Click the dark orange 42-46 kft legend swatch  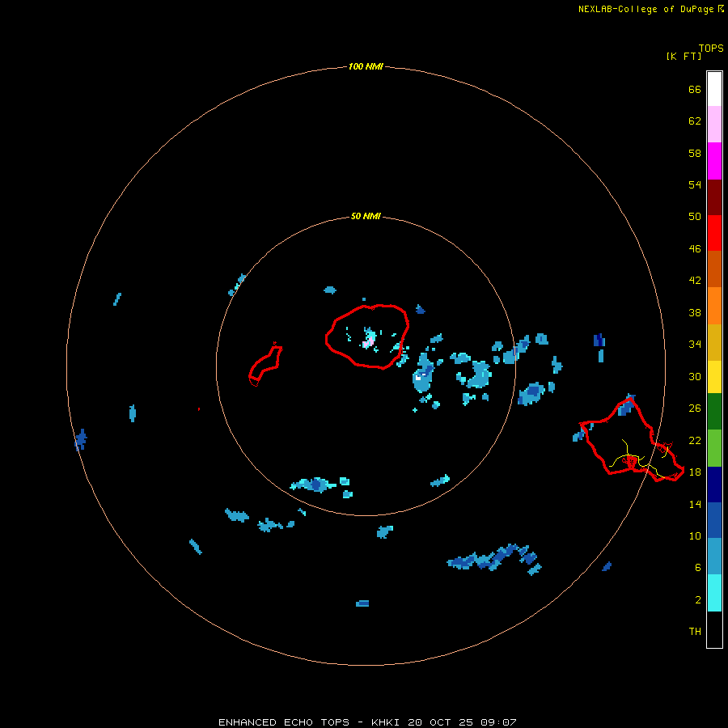(714, 269)
